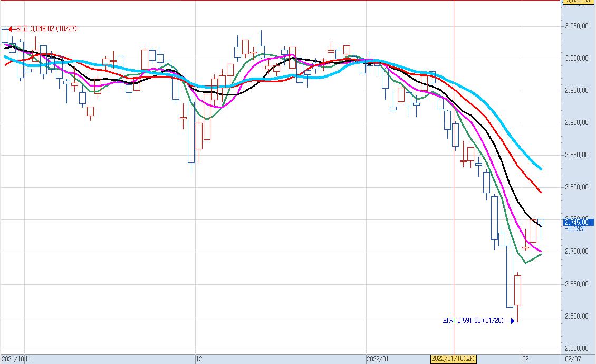Click the 2,950.00 price axis label
Image resolution: width=596 pixels, height=364 pixels.
[576, 91]
